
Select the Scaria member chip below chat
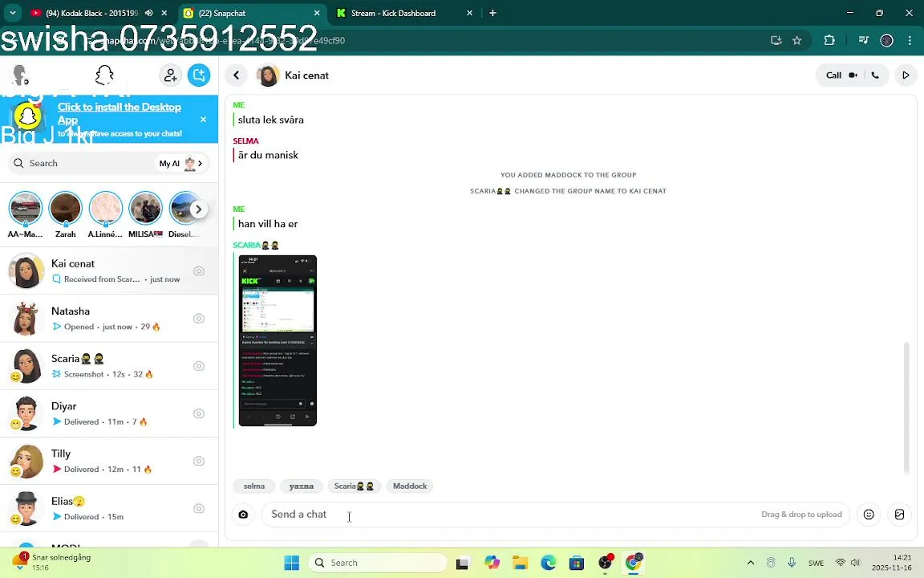point(355,486)
